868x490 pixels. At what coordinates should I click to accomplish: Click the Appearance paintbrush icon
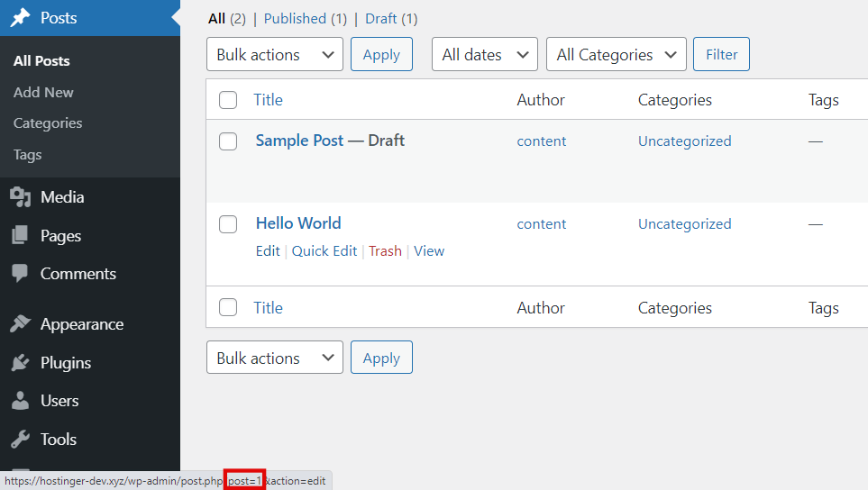coord(20,324)
